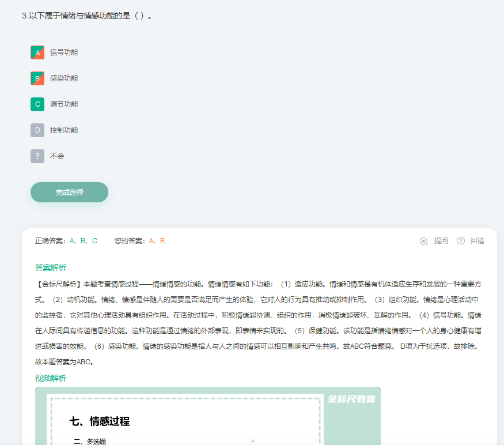Click the 控制功能 option text
Viewport: 504px width, 445px height.
[x=64, y=130]
